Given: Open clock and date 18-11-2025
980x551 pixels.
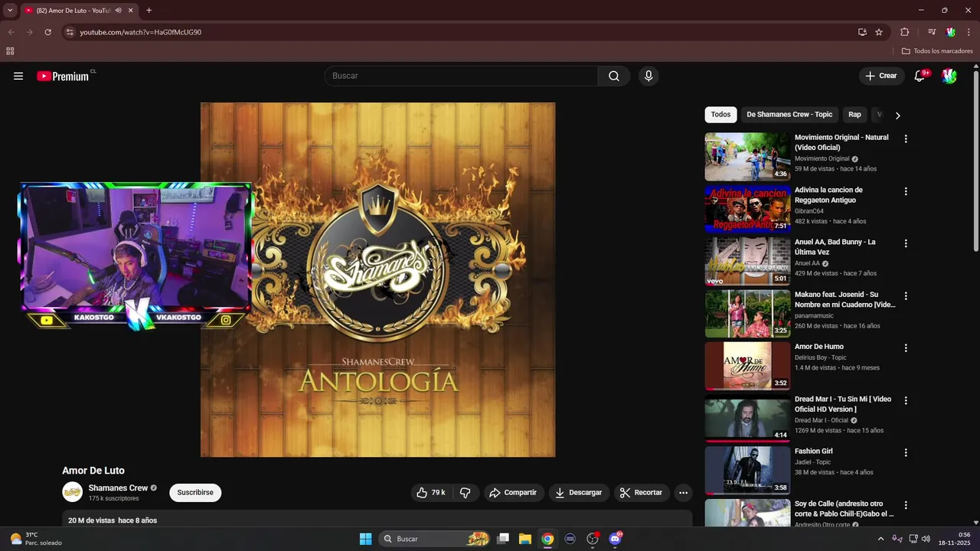Looking at the screenshot, I should [954, 539].
